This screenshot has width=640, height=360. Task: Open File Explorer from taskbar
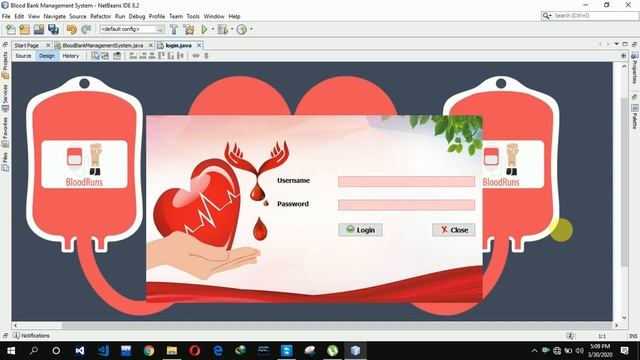(172, 351)
